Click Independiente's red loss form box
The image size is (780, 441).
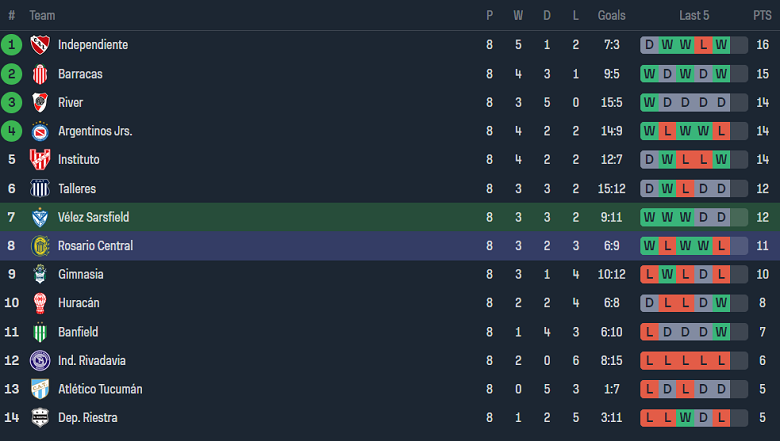(x=704, y=45)
